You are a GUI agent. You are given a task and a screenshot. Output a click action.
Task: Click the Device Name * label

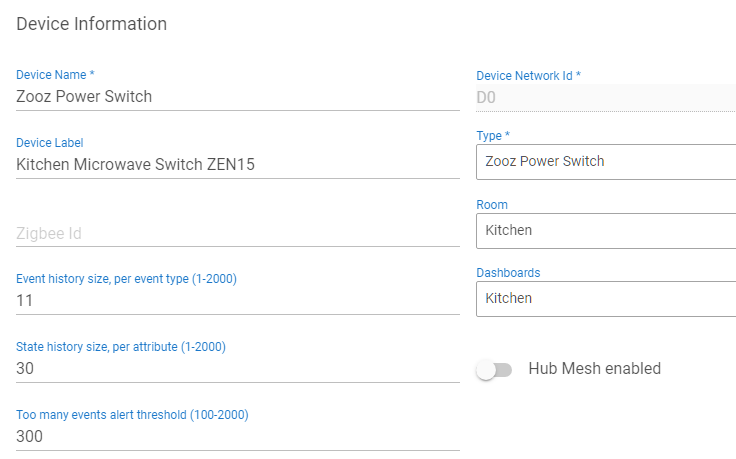pos(56,75)
